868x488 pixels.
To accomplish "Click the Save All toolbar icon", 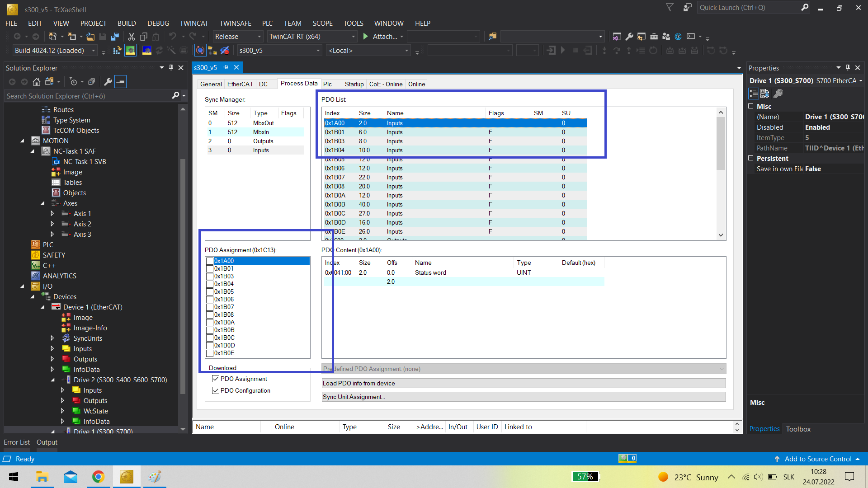I will click(115, 37).
